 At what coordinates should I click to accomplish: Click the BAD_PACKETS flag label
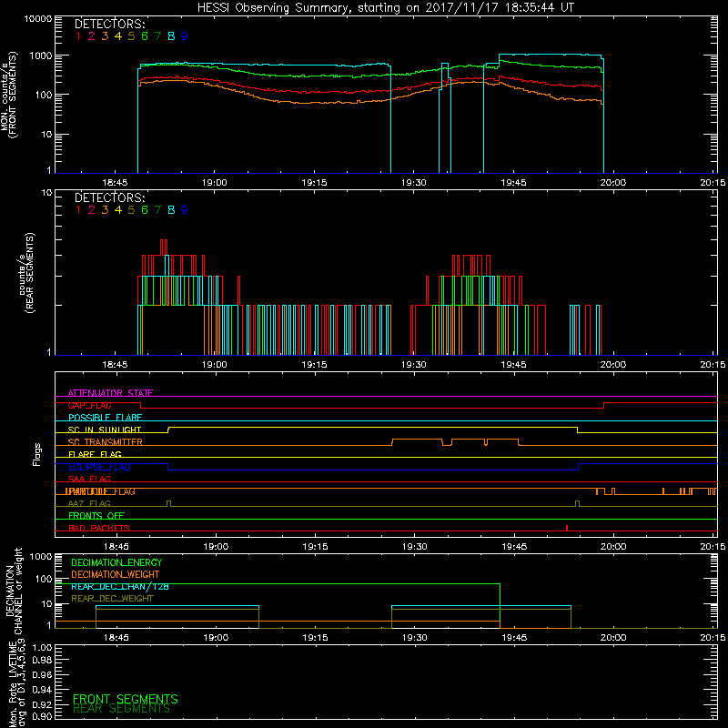[x=99, y=528]
